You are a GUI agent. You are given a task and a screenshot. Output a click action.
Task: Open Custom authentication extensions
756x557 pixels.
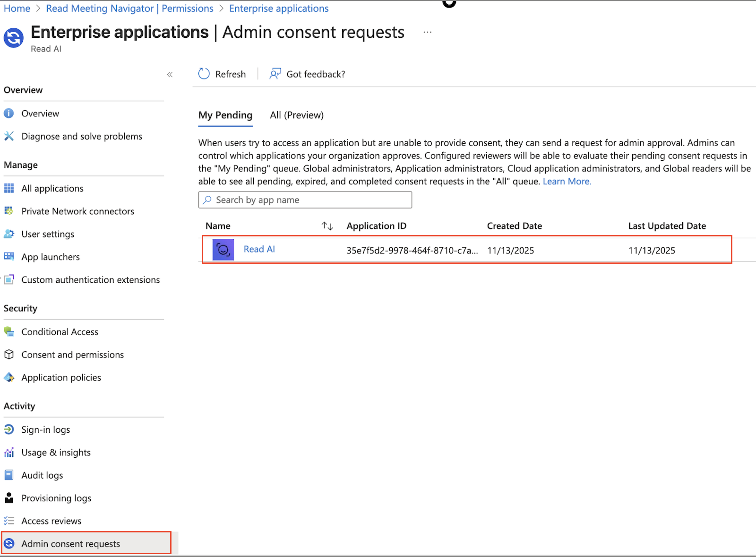[x=91, y=279]
